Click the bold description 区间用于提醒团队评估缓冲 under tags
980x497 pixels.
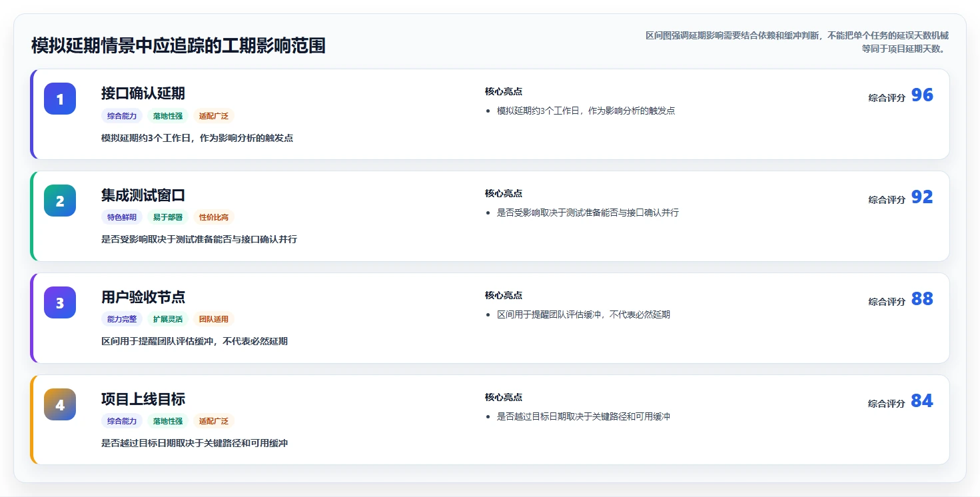click(195, 341)
